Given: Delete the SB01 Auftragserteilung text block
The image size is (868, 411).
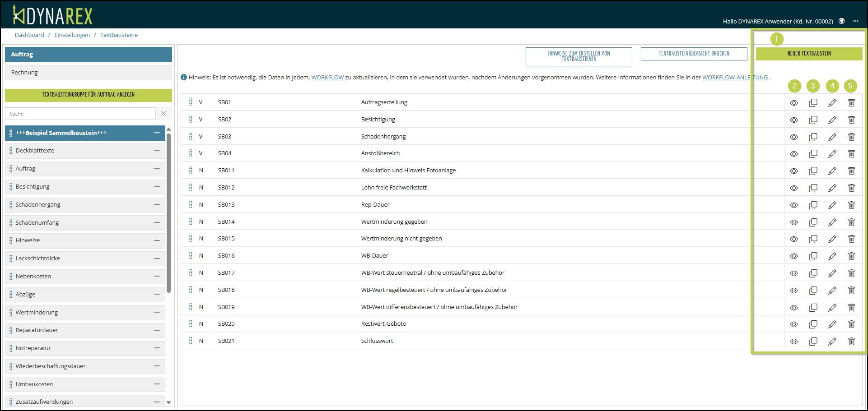Looking at the screenshot, I should pyautogui.click(x=851, y=103).
